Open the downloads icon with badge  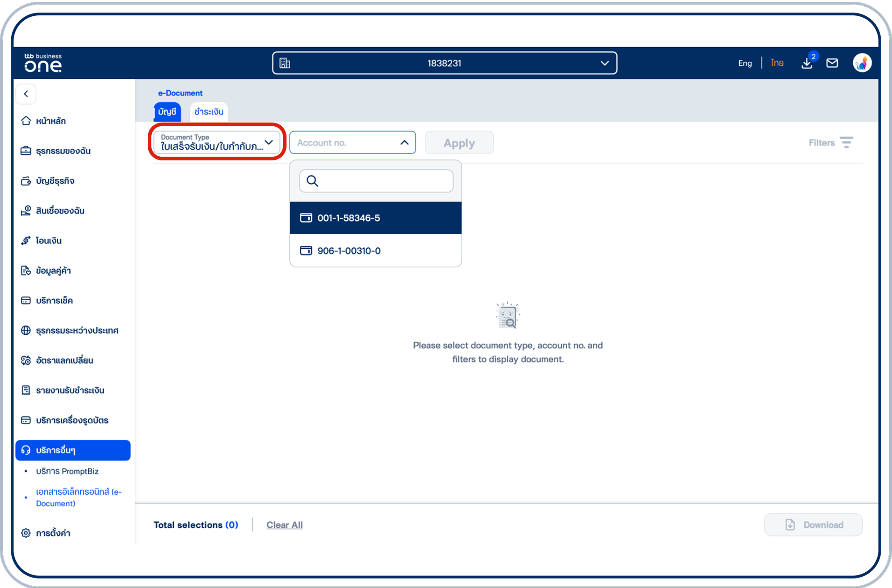807,64
